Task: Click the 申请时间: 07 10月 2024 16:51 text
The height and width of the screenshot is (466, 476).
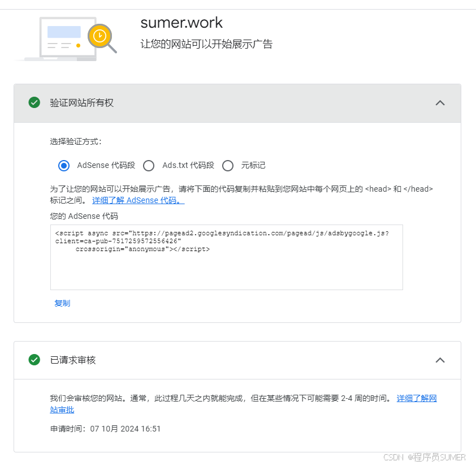Action: tap(105, 429)
